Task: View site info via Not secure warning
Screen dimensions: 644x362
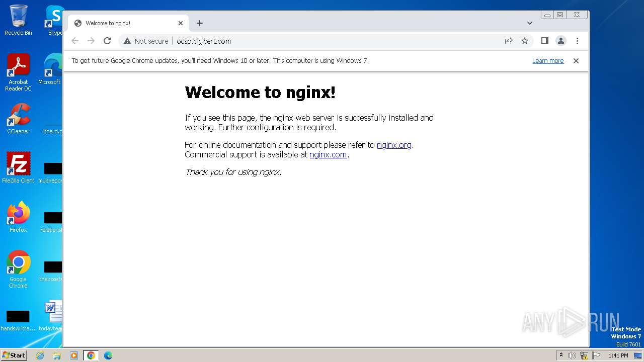Action: tap(146, 41)
